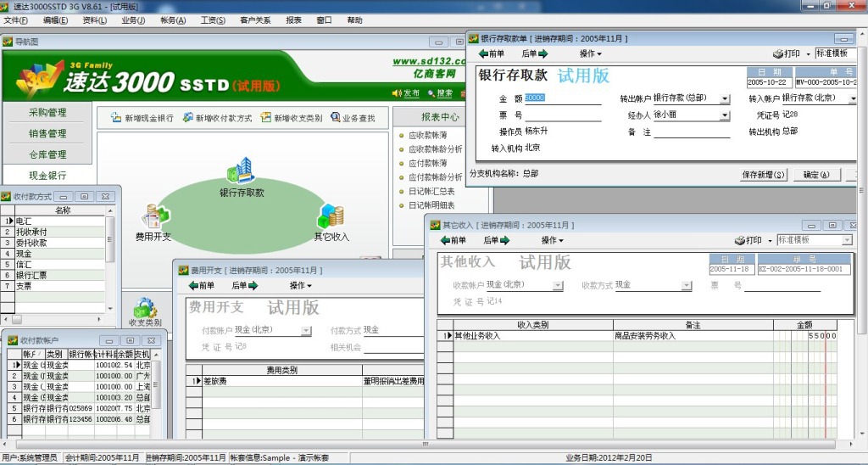Open 资料(L) menu
Viewport: 868px width, 465px height.
(x=95, y=20)
